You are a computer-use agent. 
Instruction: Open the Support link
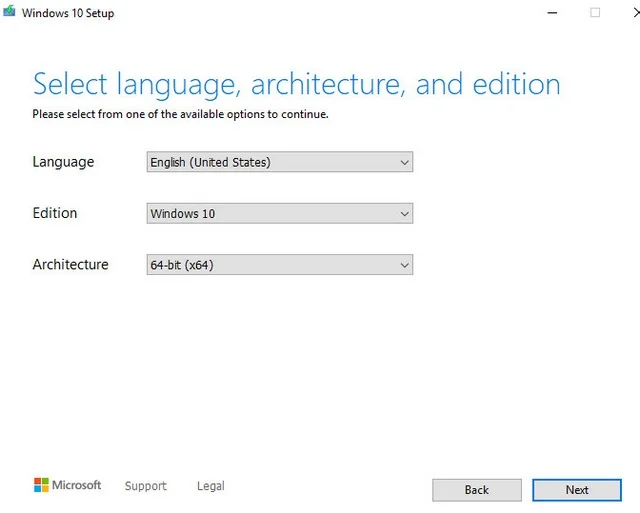tap(146, 486)
